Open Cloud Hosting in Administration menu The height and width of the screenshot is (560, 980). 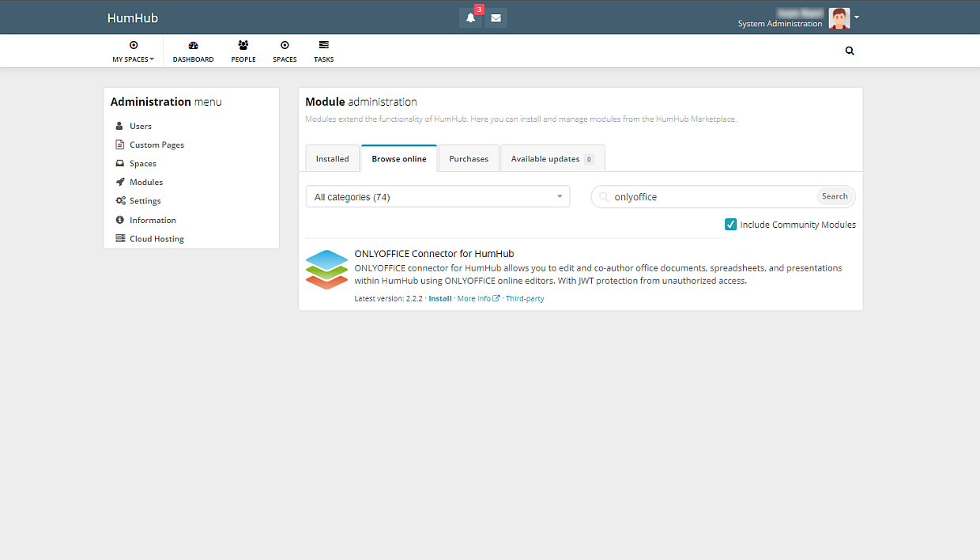point(156,239)
